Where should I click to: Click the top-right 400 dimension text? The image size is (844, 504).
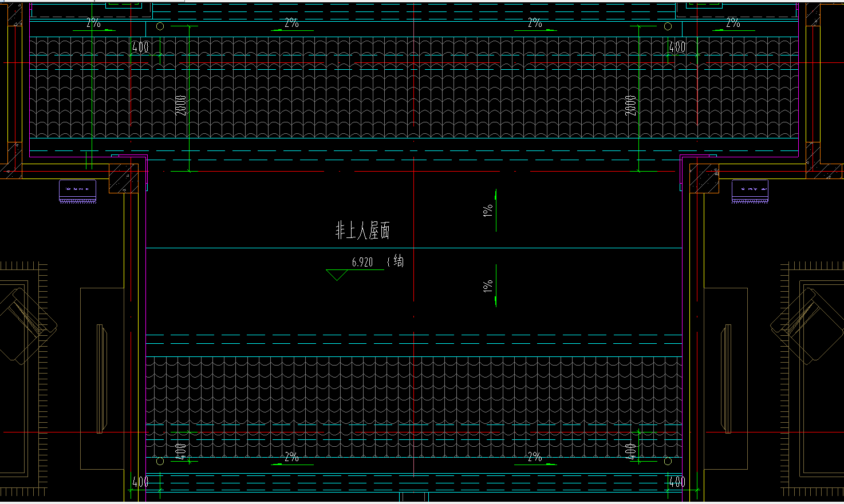pyautogui.click(x=677, y=47)
